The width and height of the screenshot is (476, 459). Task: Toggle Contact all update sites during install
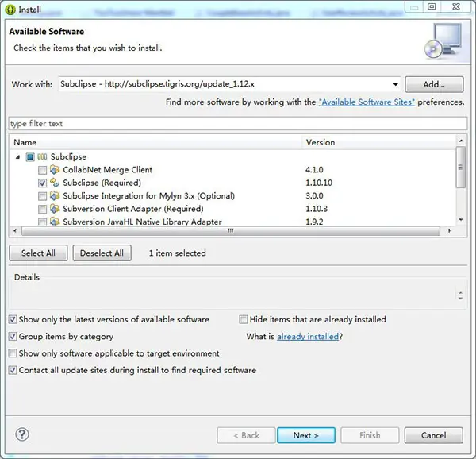(13, 370)
